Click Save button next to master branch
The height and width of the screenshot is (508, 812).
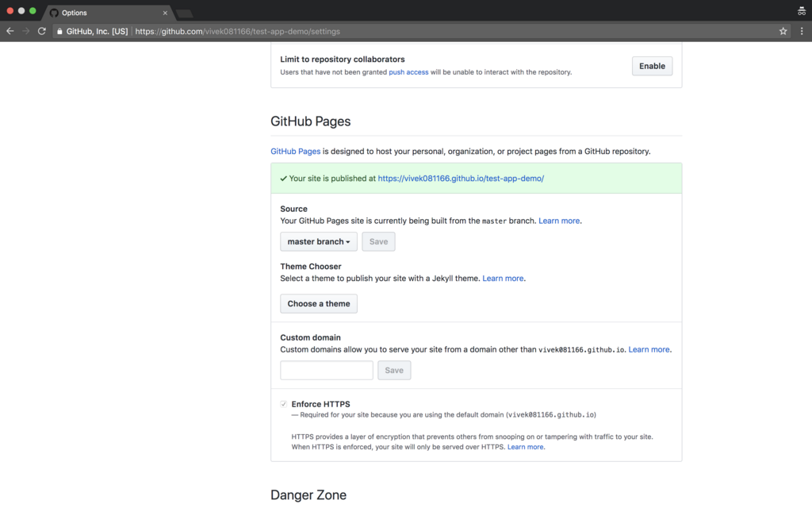[378, 241]
